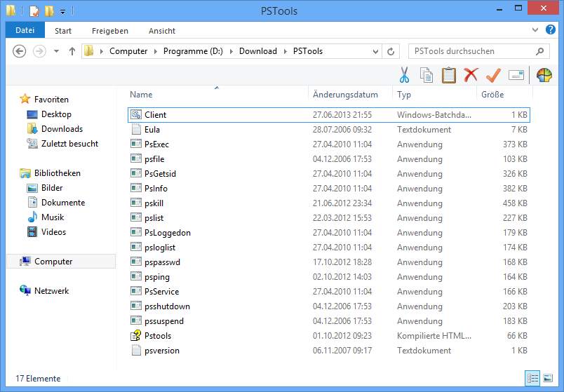
Task: Expand breadcrumb arrow after Programme (D:)
Action: (x=231, y=51)
